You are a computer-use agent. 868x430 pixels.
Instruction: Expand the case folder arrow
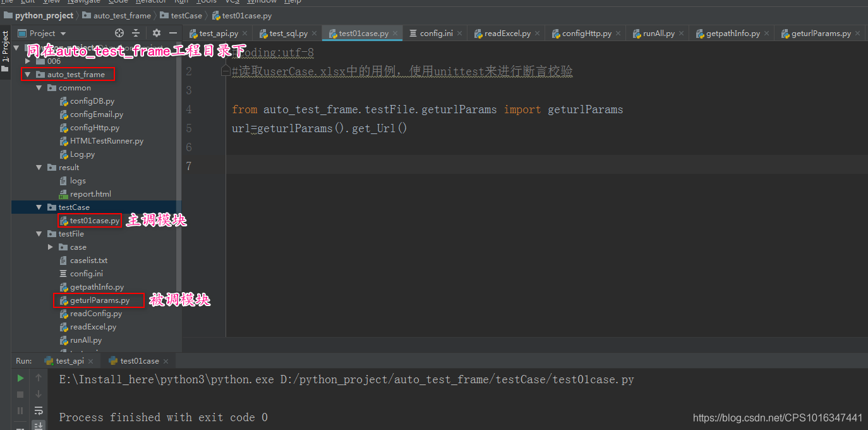[x=51, y=247]
